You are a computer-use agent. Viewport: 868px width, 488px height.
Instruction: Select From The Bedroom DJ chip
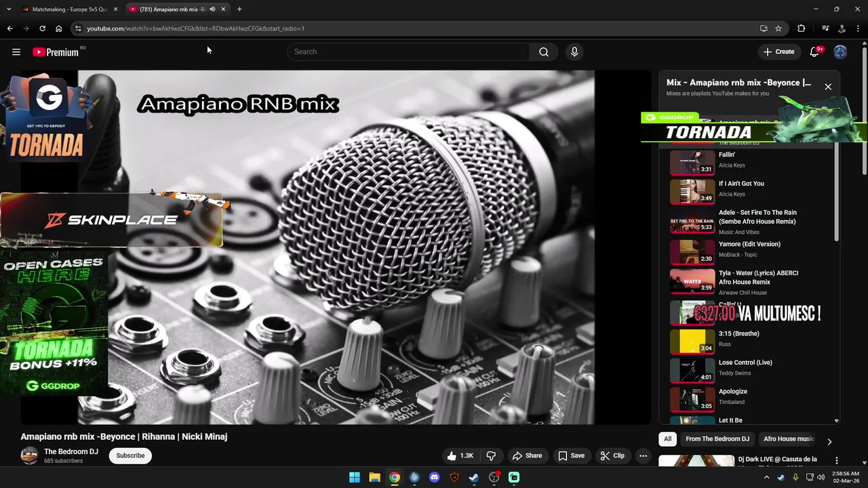717,439
